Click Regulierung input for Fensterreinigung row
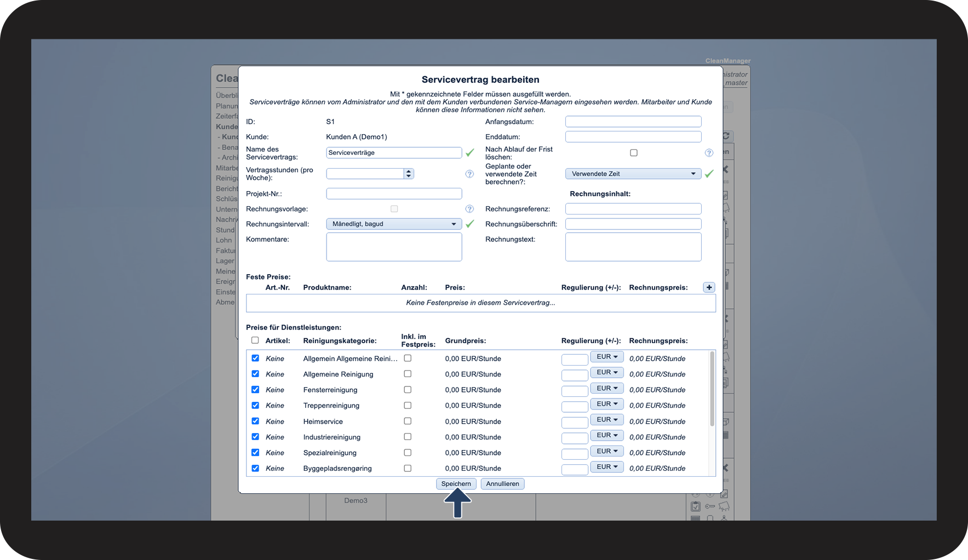The image size is (968, 560). tap(575, 391)
